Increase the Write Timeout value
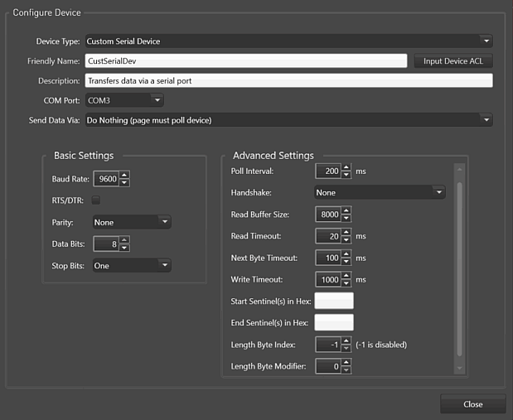The image size is (513, 420). tap(346, 275)
